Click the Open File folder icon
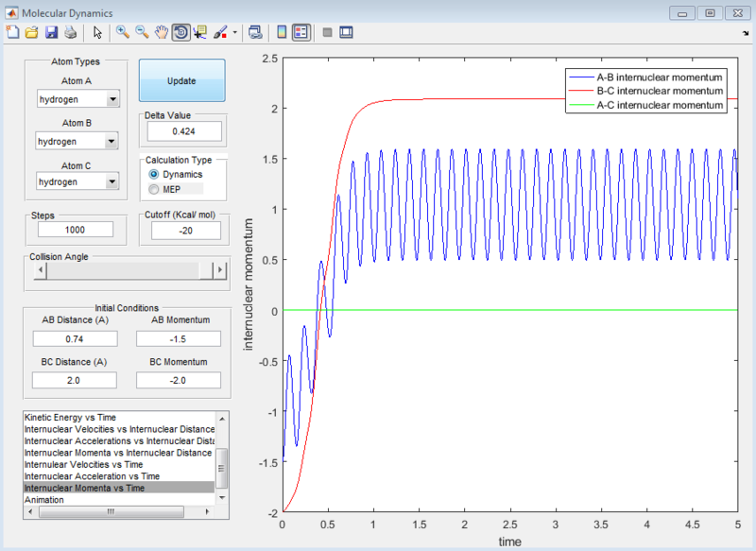 (31, 32)
